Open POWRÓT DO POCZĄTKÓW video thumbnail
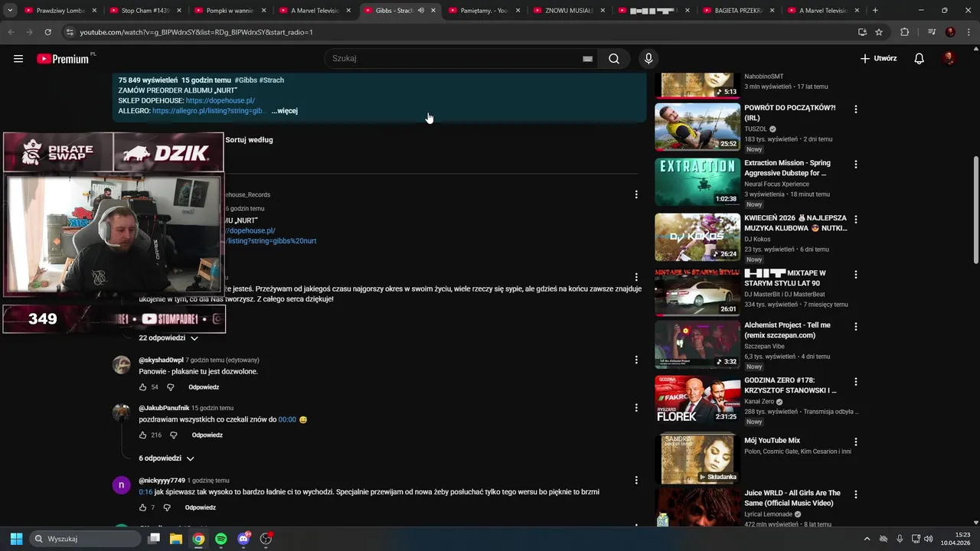Screen dimensions: 980x551 [697, 127]
